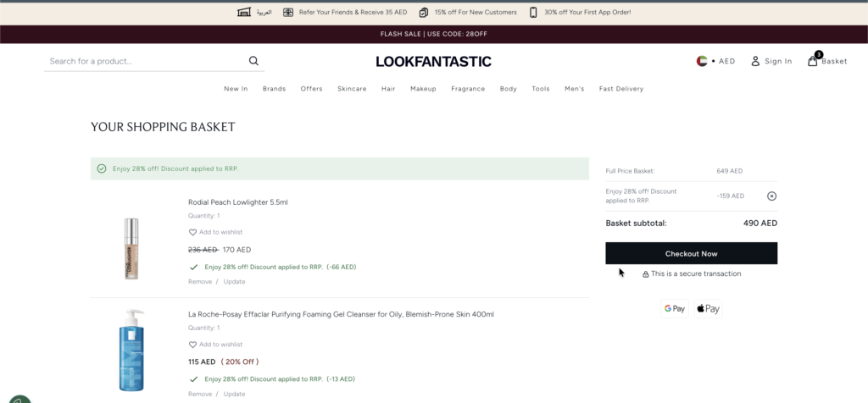Viewport: 868px width, 403px height.
Task: Open the Body menu
Action: 509,88
